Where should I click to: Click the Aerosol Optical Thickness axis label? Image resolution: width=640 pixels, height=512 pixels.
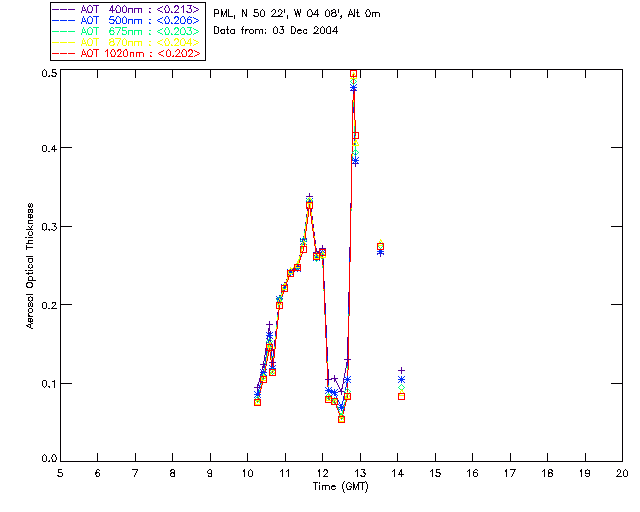click(x=30, y=266)
